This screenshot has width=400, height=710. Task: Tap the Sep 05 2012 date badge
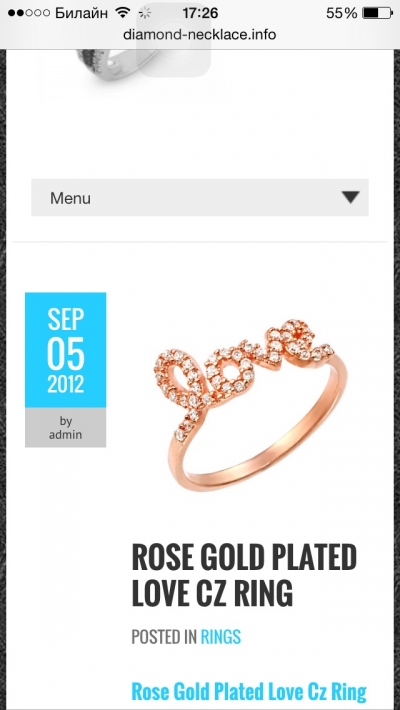66,350
